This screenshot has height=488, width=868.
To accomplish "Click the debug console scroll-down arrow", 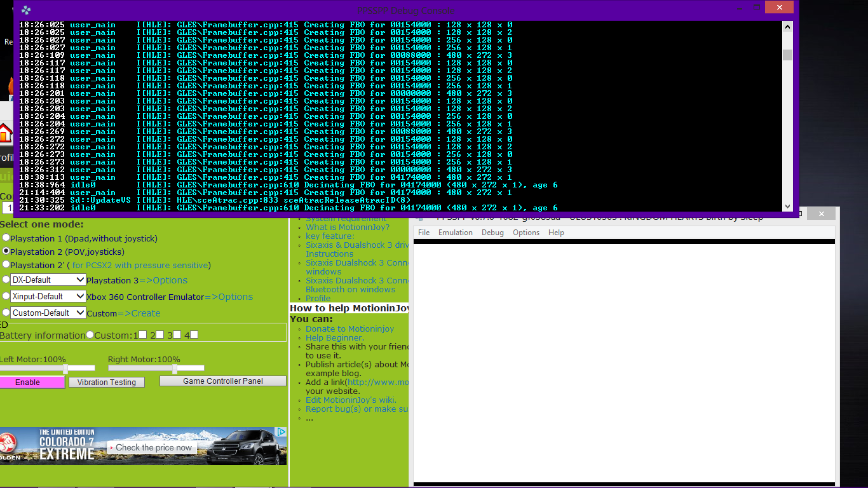I will tap(788, 206).
